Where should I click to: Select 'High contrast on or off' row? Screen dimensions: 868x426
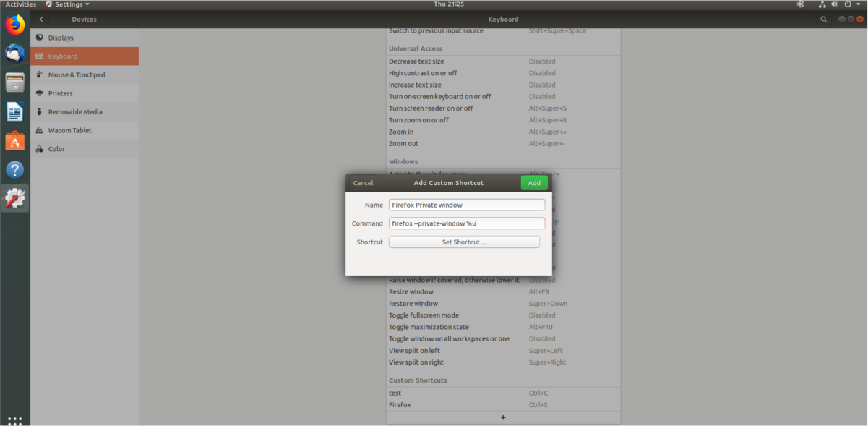(x=503, y=73)
